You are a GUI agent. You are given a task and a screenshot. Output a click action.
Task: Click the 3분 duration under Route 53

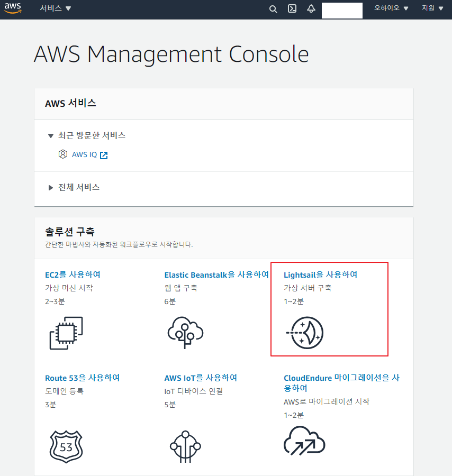coord(50,405)
